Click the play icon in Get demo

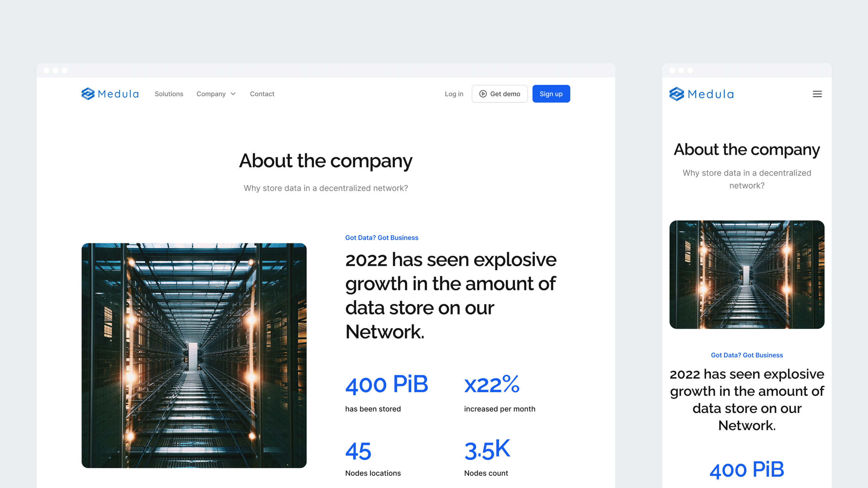pos(483,94)
